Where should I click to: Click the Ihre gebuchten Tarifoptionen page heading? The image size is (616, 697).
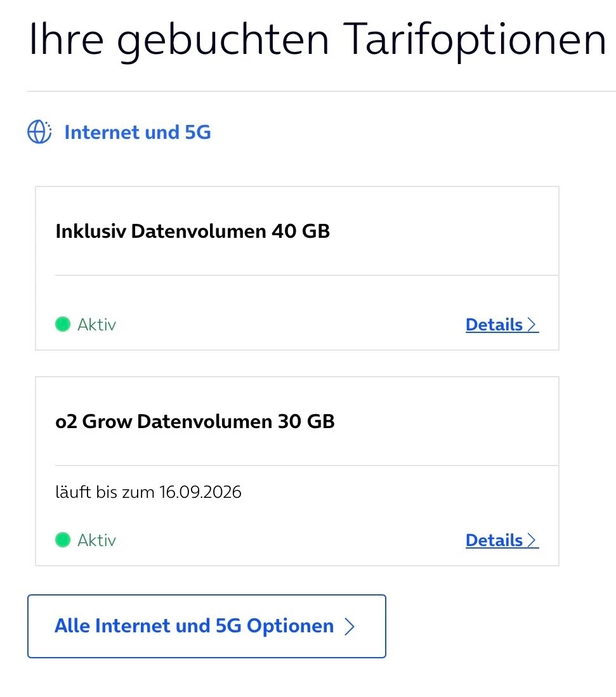coord(318,40)
